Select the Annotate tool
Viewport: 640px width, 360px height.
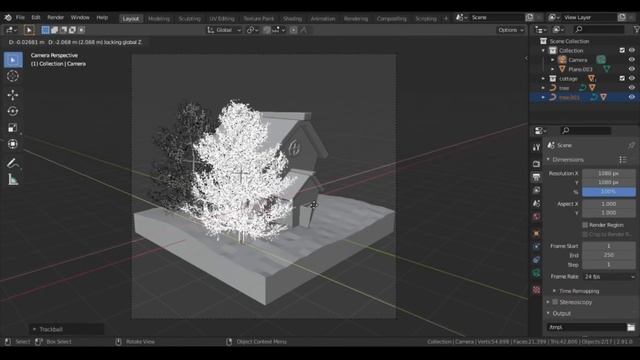13,163
